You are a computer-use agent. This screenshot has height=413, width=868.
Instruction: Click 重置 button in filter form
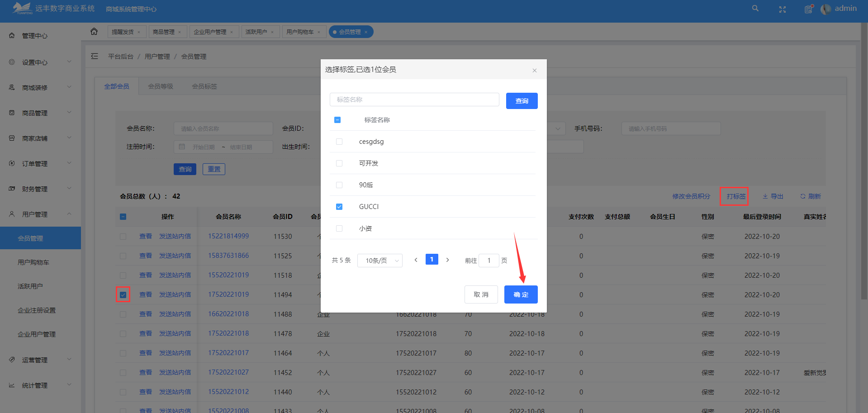[214, 169]
